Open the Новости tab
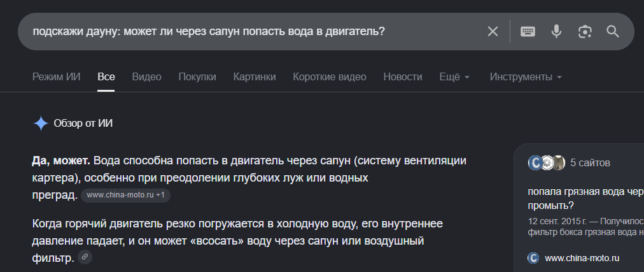 402,77
